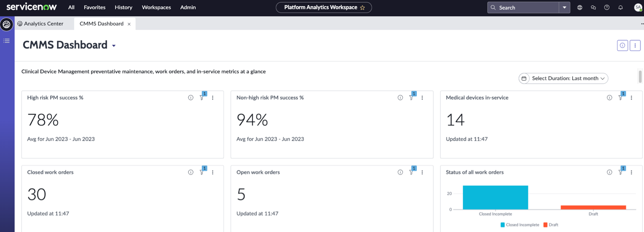Open the dashboard more actions menu

coord(635,45)
